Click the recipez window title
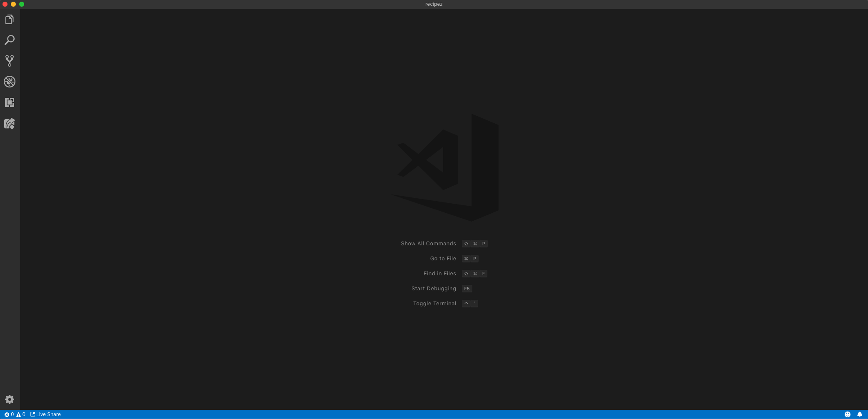 click(x=434, y=4)
